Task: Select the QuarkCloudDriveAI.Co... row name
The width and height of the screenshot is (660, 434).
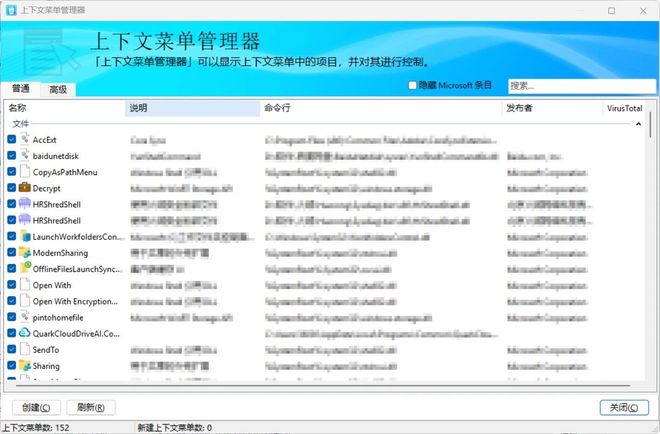Action: (x=76, y=333)
